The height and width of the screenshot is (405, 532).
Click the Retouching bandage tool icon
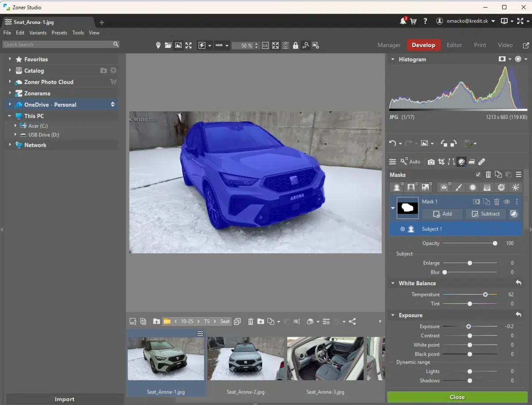(x=482, y=162)
